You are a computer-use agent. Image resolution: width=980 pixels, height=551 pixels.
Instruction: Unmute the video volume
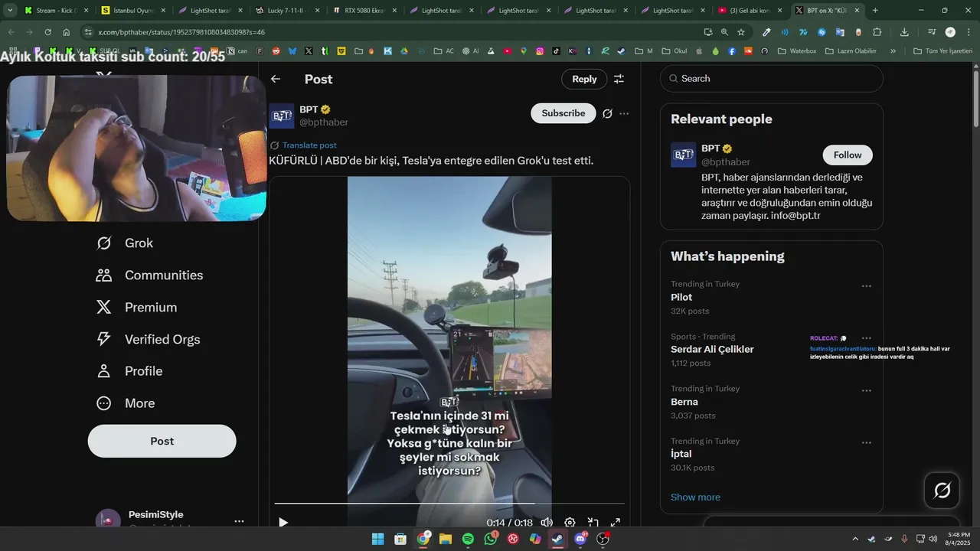547,523
